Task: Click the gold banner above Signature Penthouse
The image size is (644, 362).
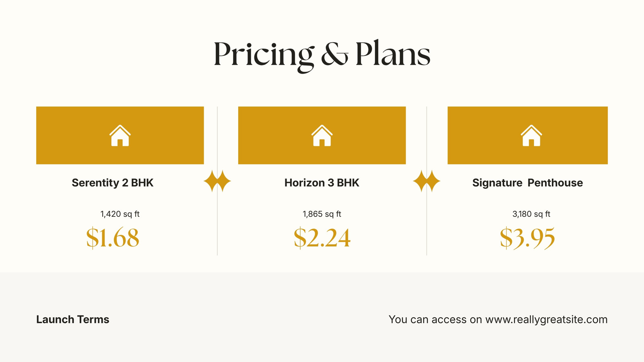Action: 528,135
